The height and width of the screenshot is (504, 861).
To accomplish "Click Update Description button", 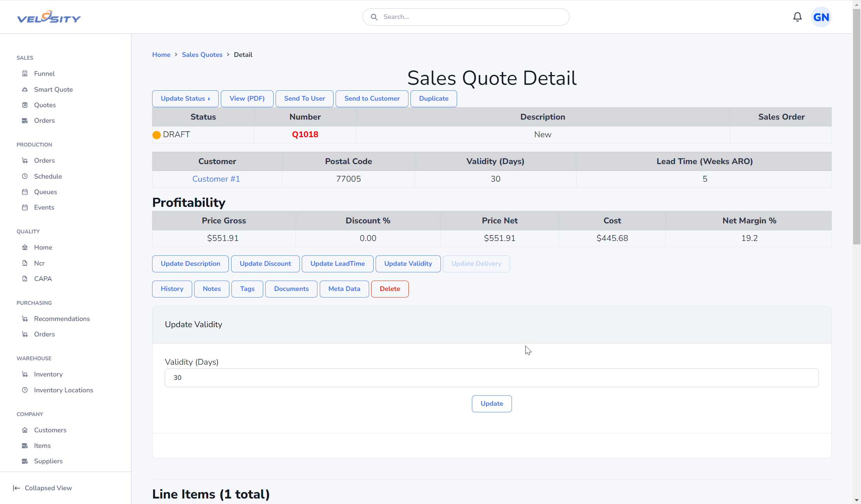I will coord(190,264).
